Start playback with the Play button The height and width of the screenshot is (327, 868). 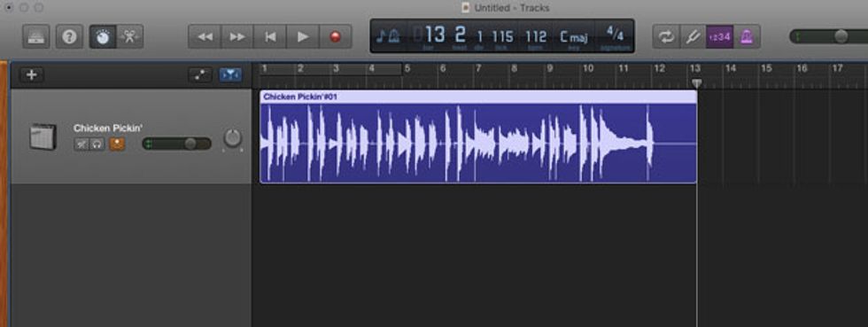pos(303,36)
